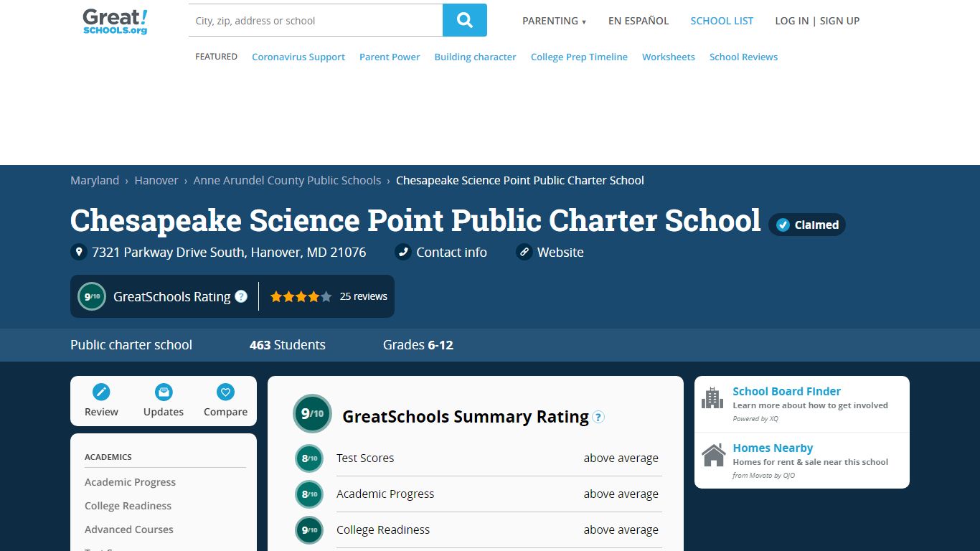Click the 9/10 College Readiness badge

309,530
